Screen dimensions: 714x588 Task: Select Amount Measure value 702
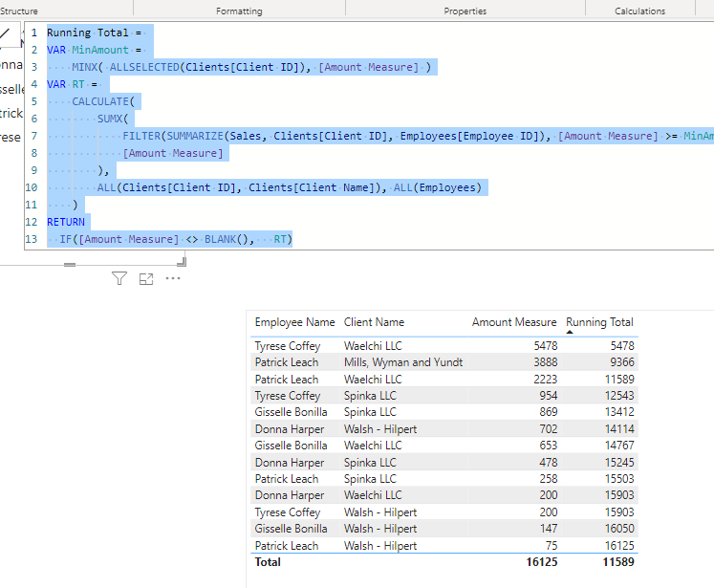click(x=549, y=429)
